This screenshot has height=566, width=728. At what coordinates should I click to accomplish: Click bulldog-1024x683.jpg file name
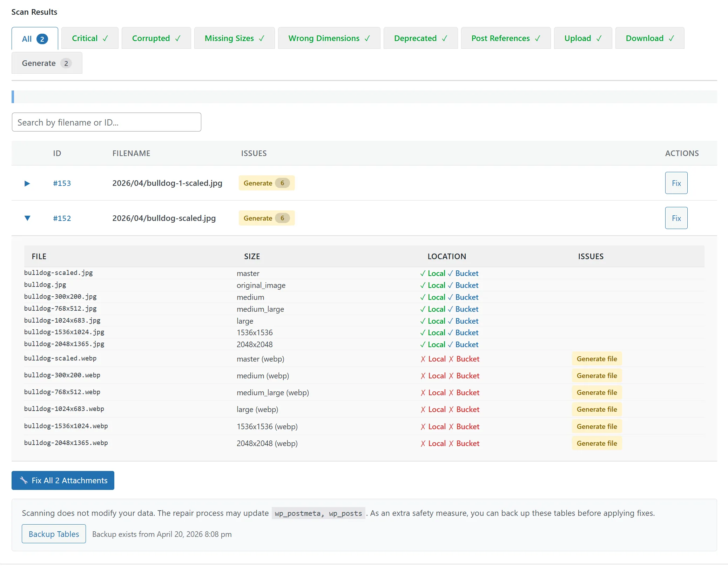(x=62, y=321)
